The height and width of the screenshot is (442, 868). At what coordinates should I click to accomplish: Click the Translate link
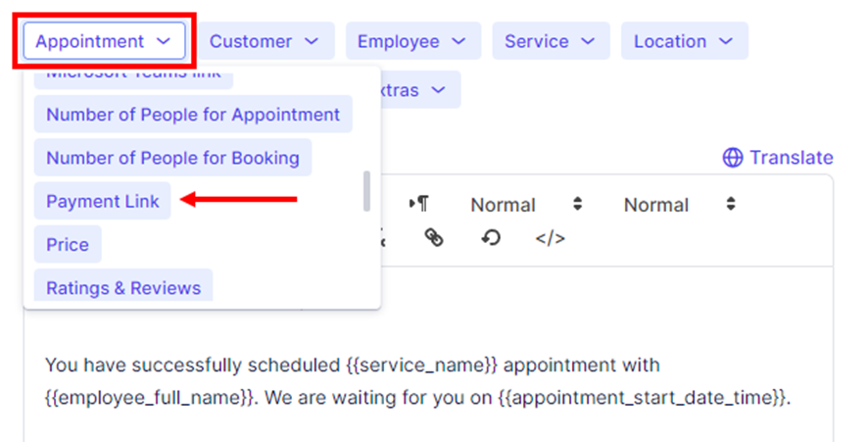tap(791, 158)
